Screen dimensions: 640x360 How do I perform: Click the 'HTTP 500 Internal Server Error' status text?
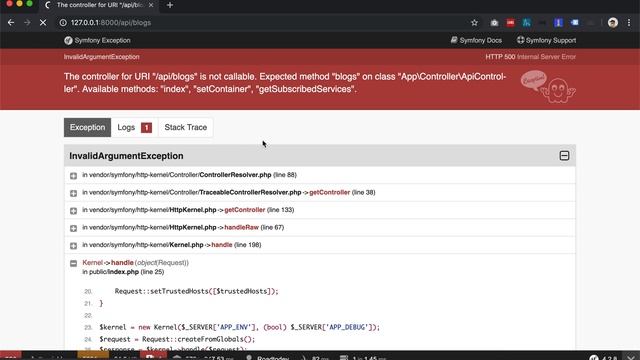coord(531,57)
